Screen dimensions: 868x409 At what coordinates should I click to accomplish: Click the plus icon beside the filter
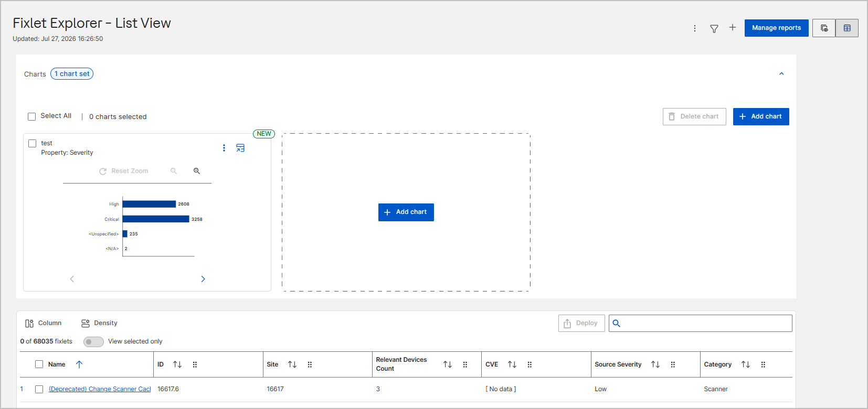tap(733, 27)
